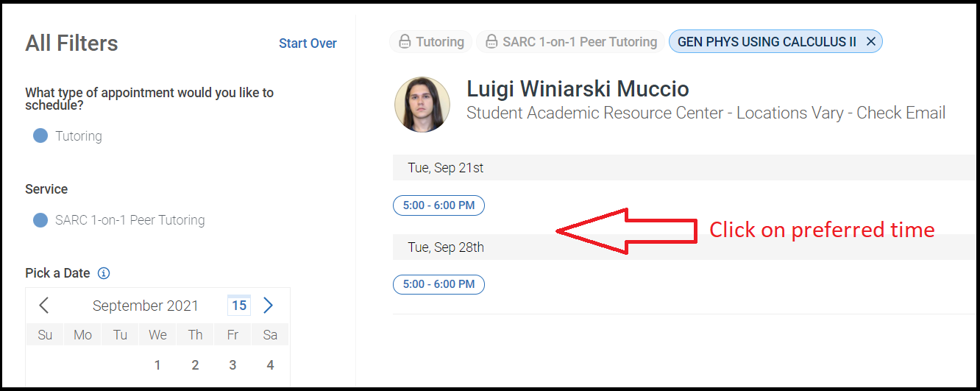The image size is (980, 391).
Task: Select September 3 on the calendar
Action: [x=232, y=365]
